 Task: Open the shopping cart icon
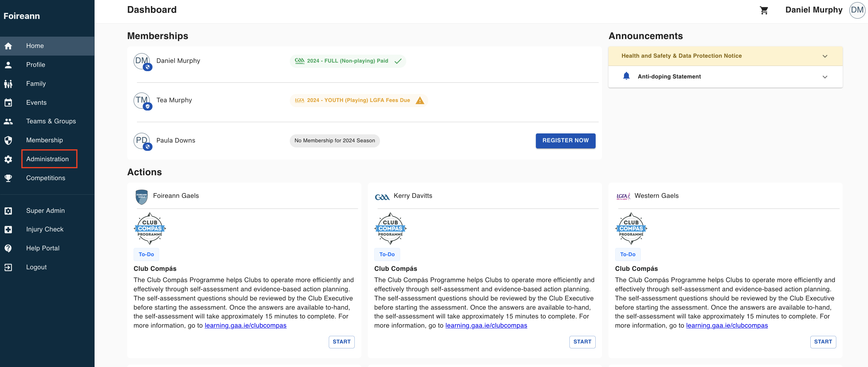764,10
